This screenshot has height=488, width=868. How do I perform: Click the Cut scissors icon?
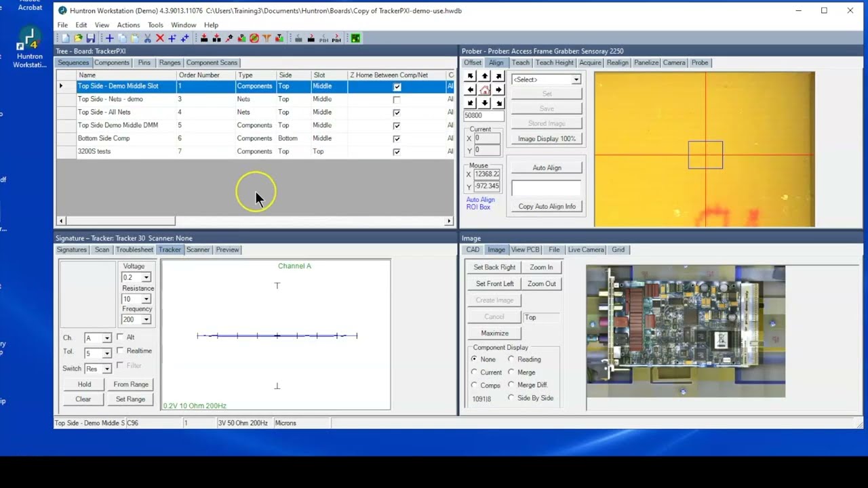(147, 38)
